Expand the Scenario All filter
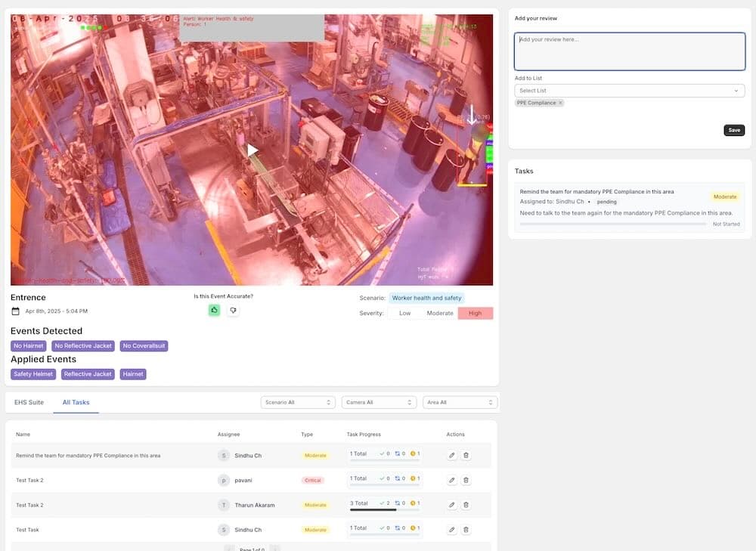The image size is (756, 551). tap(298, 402)
